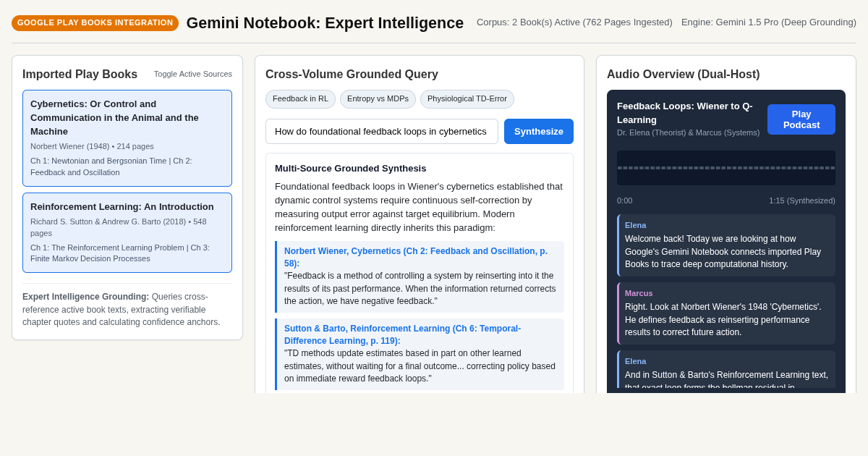Click the '1:15 (Synthesized)' duration label
This screenshot has width=868, height=456.
tap(802, 200)
